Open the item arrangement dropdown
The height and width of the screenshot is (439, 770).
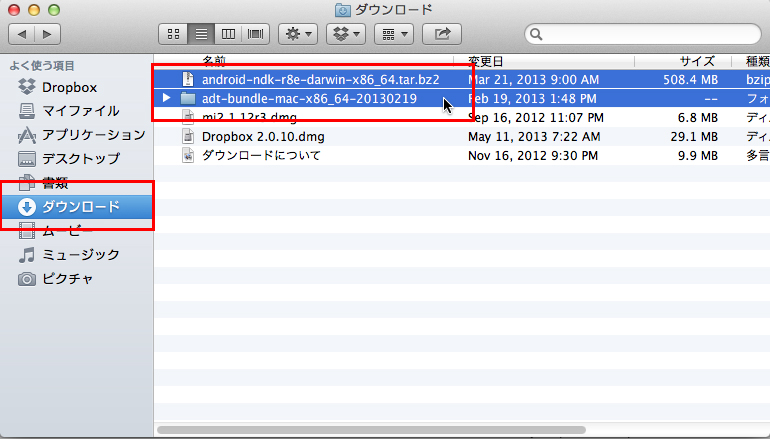click(394, 34)
